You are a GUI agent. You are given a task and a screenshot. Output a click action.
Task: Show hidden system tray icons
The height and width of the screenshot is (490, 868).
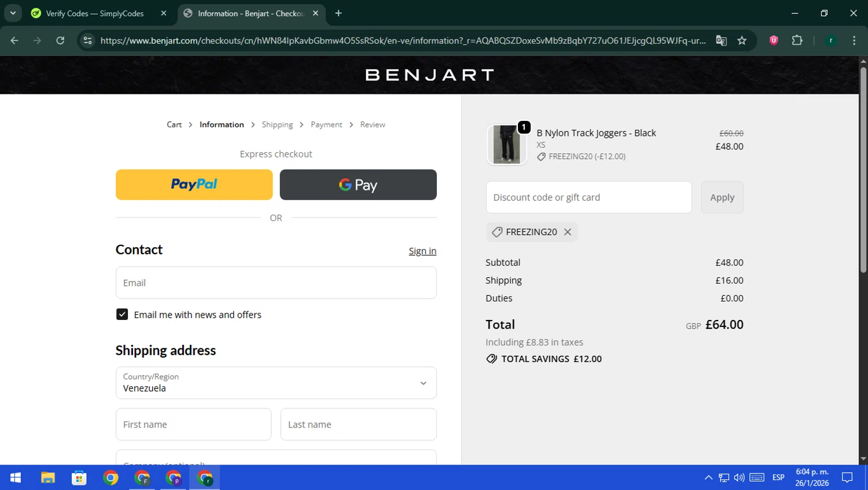[x=708, y=478]
